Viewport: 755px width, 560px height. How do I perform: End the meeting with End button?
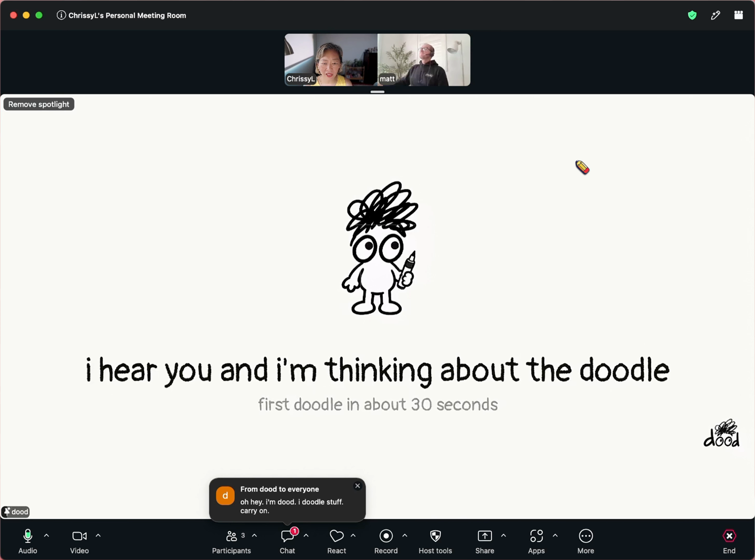[729, 541]
